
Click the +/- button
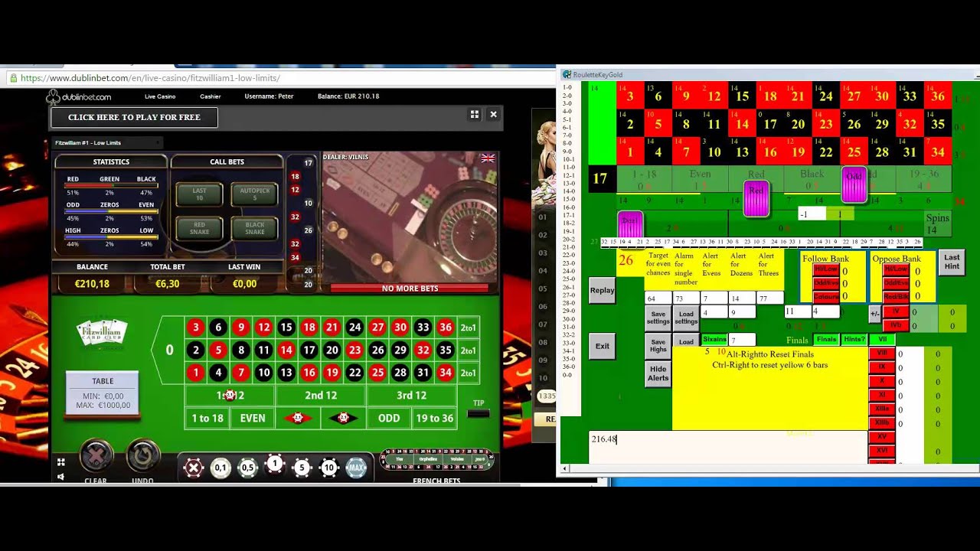coord(874,314)
